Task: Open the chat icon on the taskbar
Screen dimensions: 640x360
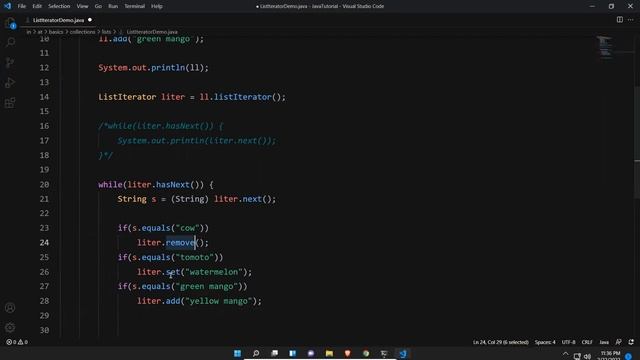Action: [x=311, y=353]
